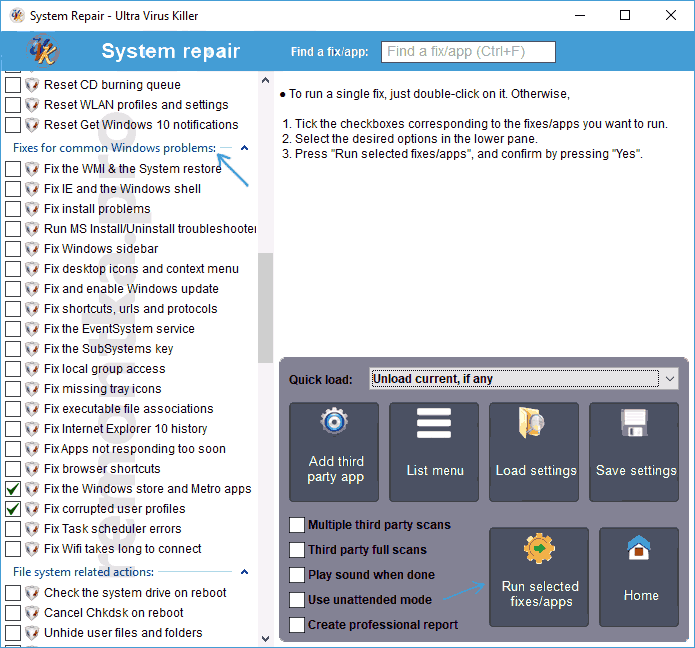
Task: Open the Quick load dropdown
Action: click(x=669, y=379)
